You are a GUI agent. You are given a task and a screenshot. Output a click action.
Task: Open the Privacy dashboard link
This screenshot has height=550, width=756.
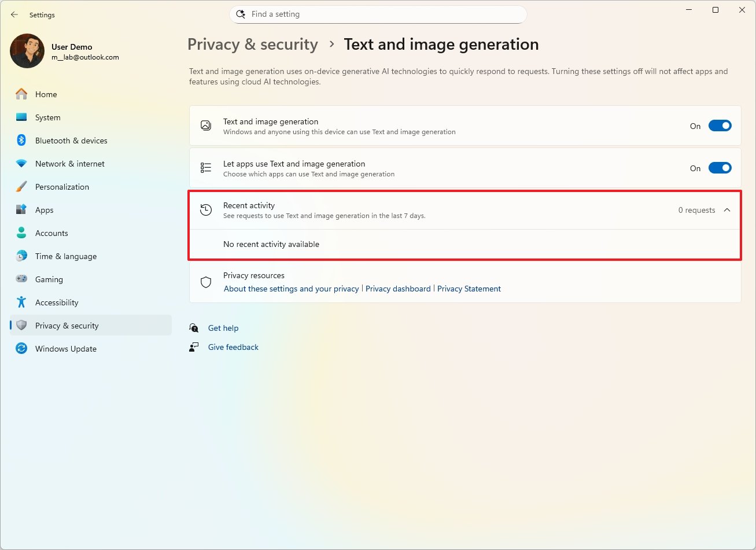pyautogui.click(x=398, y=288)
